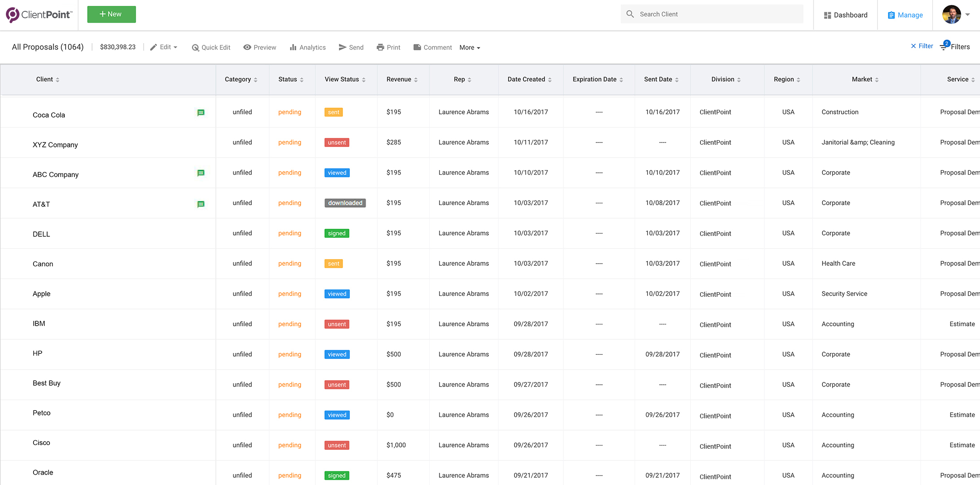This screenshot has width=980, height=485.
Task: Open the user profile avatar menu
Action: click(952, 15)
